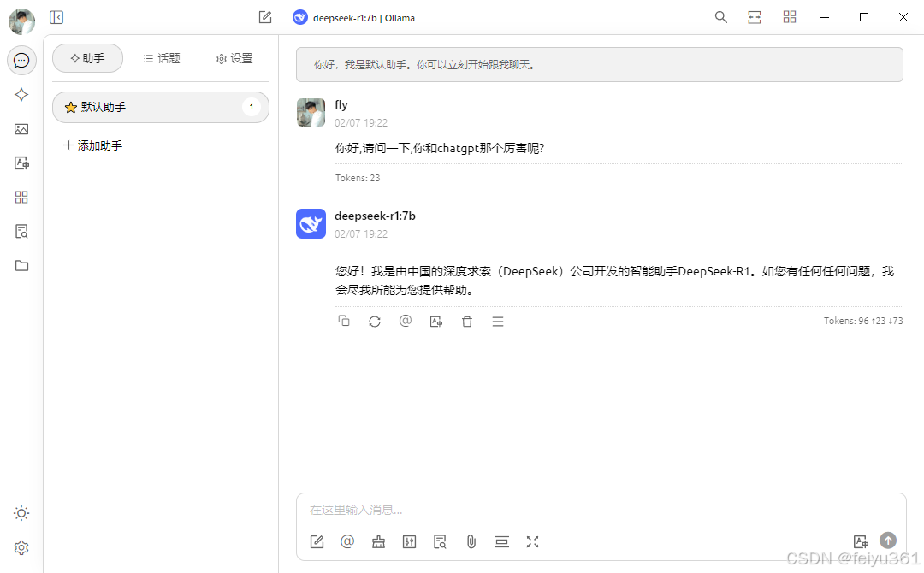Clear context with the divider lines icon
Image resolution: width=924 pixels, height=573 pixels.
pos(501,542)
